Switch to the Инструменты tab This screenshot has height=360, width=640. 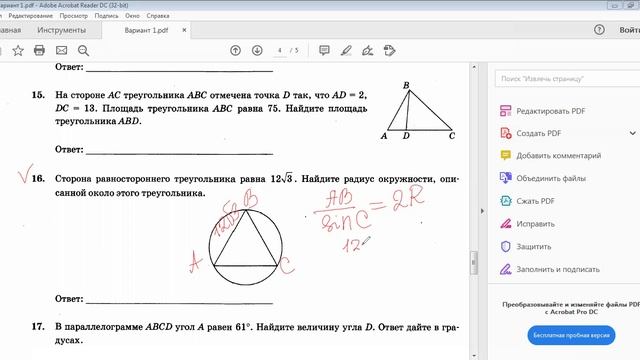(62, 30)
